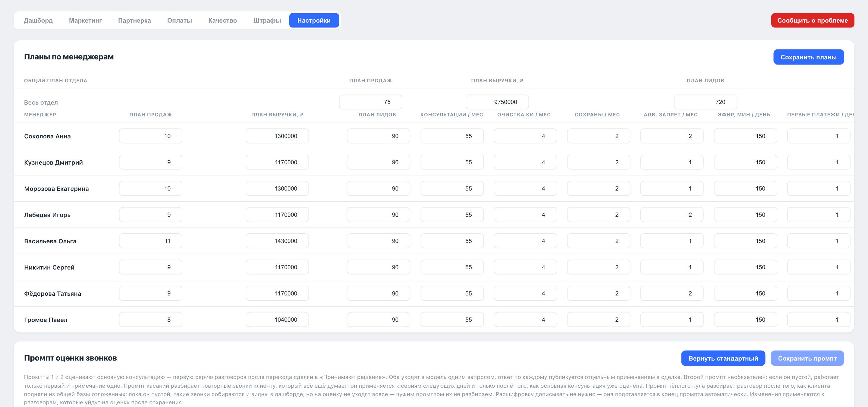Viewport: 868px width, 407px height.
Task: Select manager name Громов Павел
Action: tap(46, 320)
